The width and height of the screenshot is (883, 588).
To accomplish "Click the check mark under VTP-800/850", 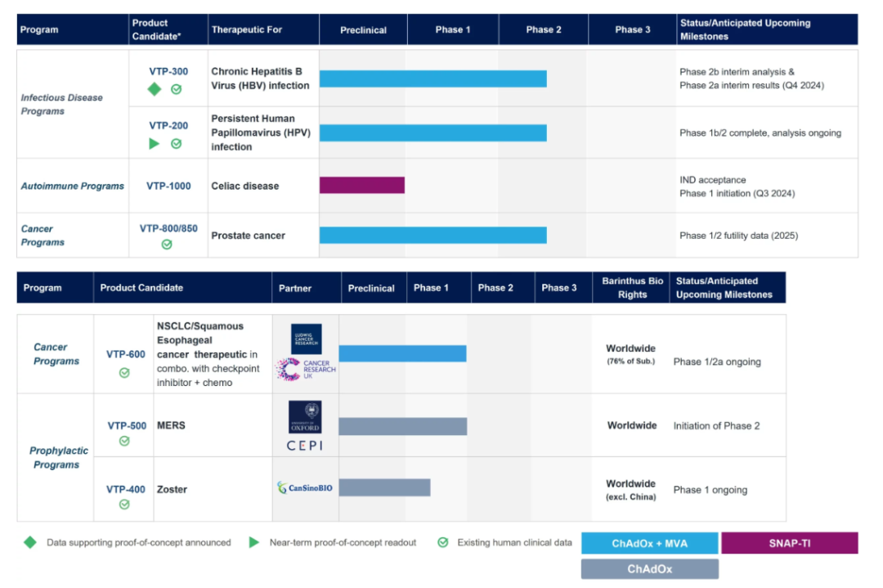I will pos(167,245).
